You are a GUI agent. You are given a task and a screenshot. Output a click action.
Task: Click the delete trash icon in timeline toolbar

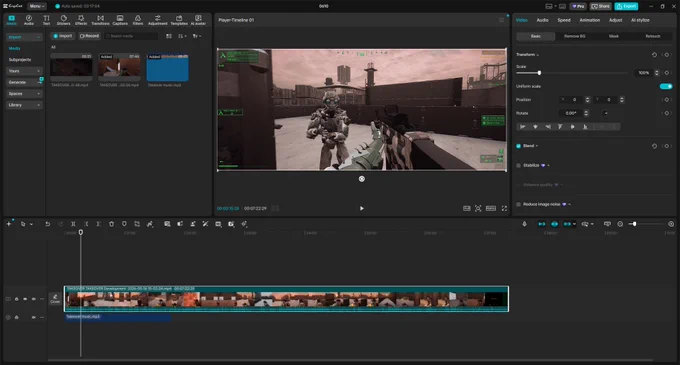(111, 224)
